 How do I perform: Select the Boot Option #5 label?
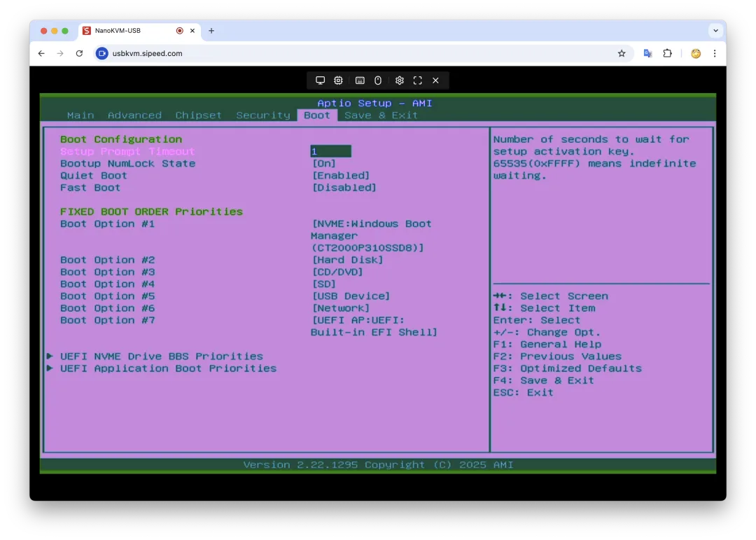point(108,296)
